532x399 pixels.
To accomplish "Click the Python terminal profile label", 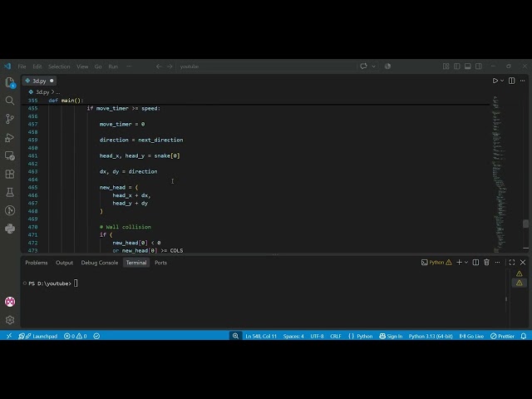I will (x=436, y=263).
